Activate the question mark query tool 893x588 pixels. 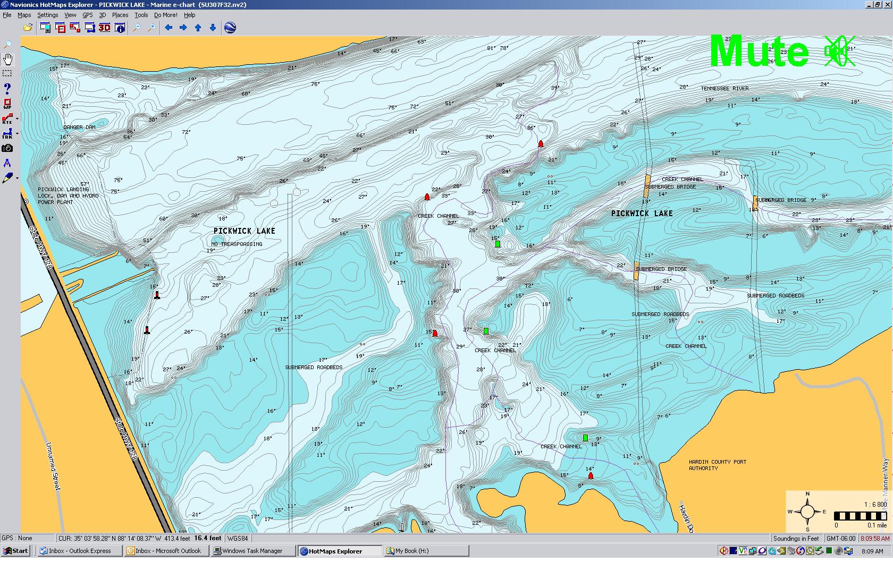point(7,88)
